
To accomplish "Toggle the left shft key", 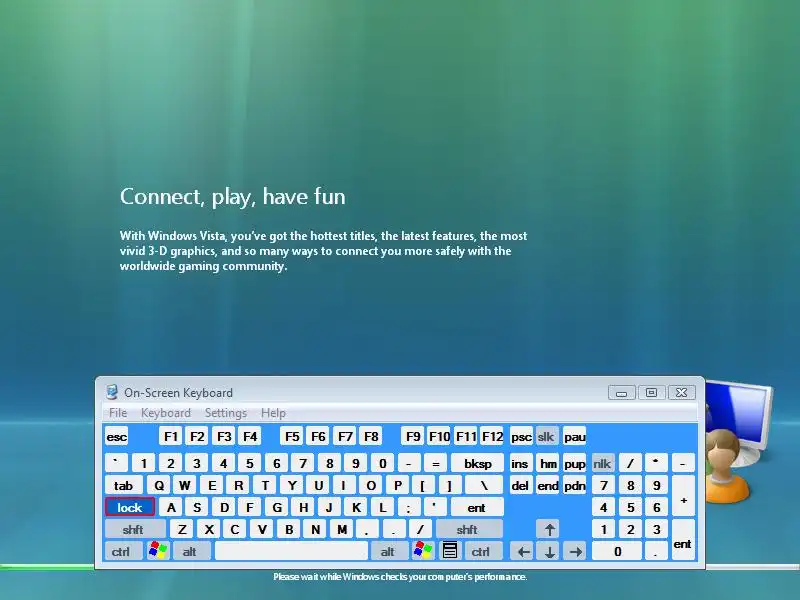I will coord(135,529).
